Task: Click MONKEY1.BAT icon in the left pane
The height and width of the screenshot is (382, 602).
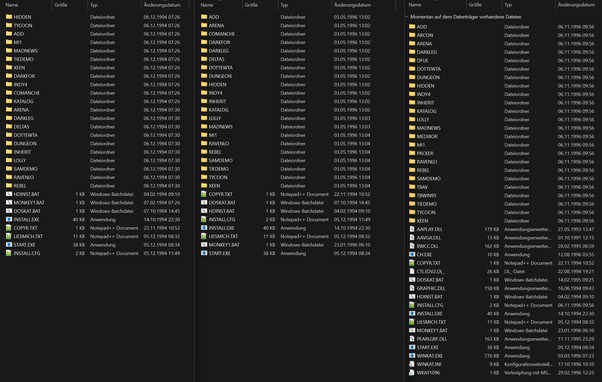Action: point(9,202)
